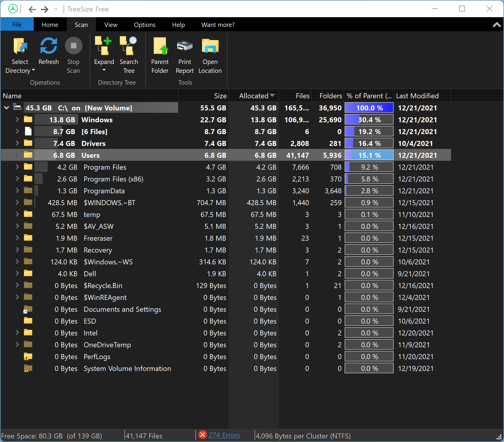
Task: Expand the $WINDOWS.~BT node
Action: point(17,202)
